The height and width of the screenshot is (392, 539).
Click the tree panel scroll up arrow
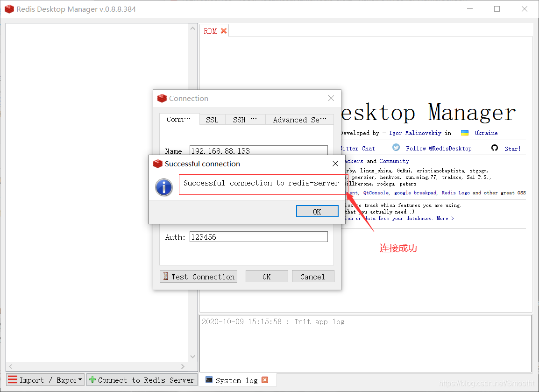coord(192,29)
